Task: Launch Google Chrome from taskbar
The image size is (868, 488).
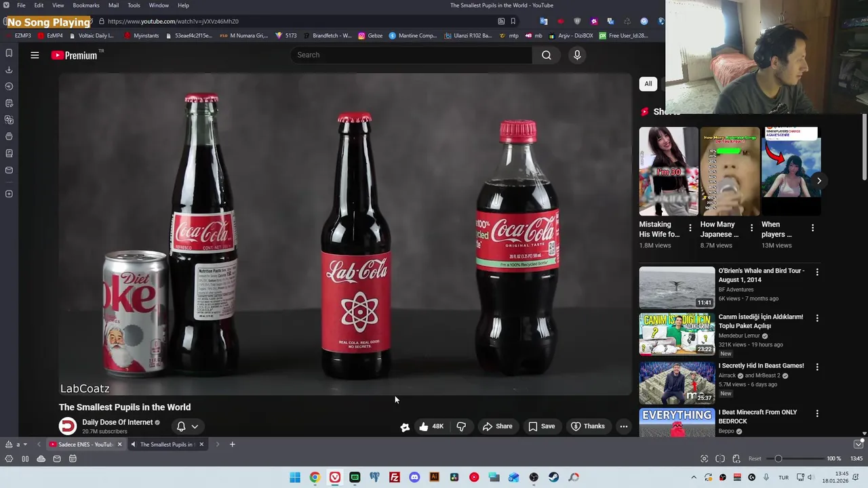Action: [x=315, y=477]
